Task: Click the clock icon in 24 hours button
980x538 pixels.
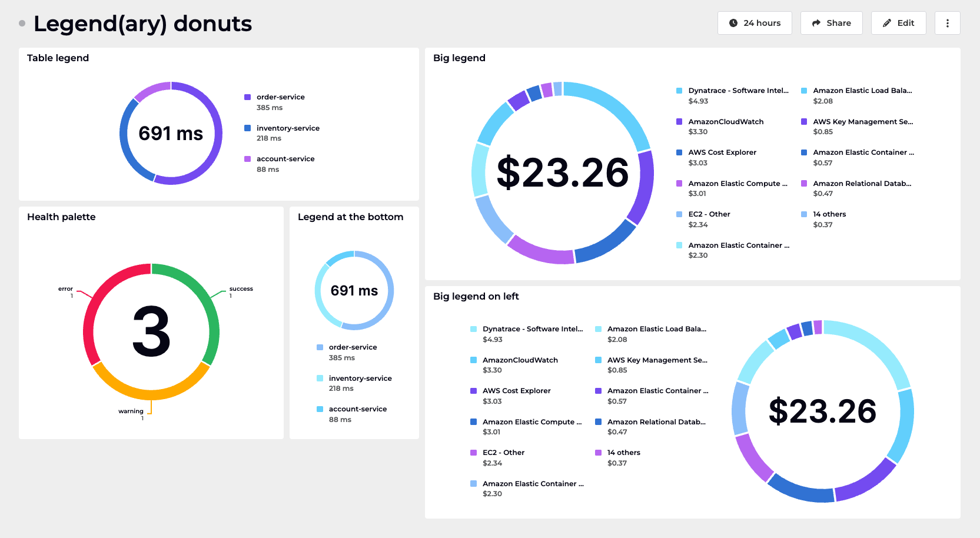Action: 733,23
